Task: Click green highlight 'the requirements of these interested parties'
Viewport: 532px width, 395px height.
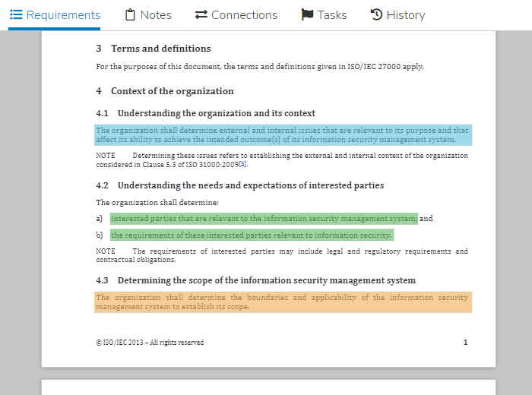Action: click(x=252, y=235)
